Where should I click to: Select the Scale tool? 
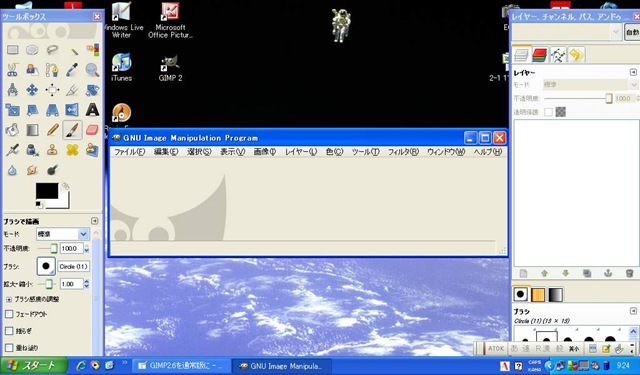(12, 110)
